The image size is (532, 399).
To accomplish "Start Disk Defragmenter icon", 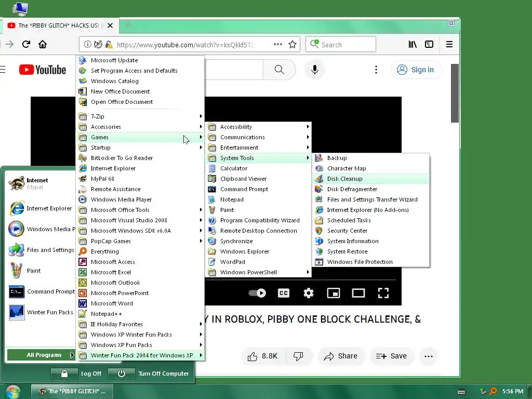I will (x=318, y=189).
